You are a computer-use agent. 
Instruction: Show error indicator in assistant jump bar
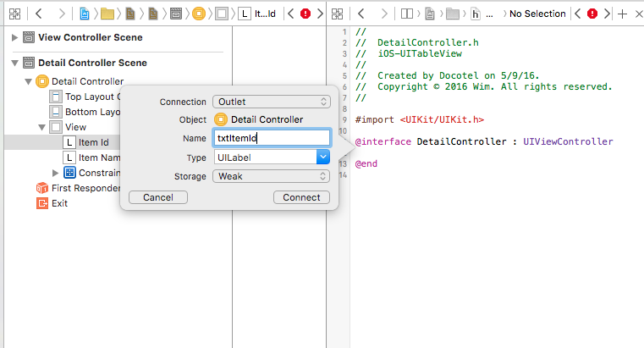coord(592,14)
